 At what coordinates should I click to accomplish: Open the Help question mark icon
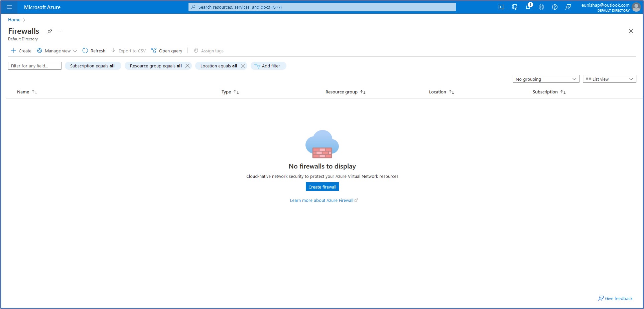(555, 7)
